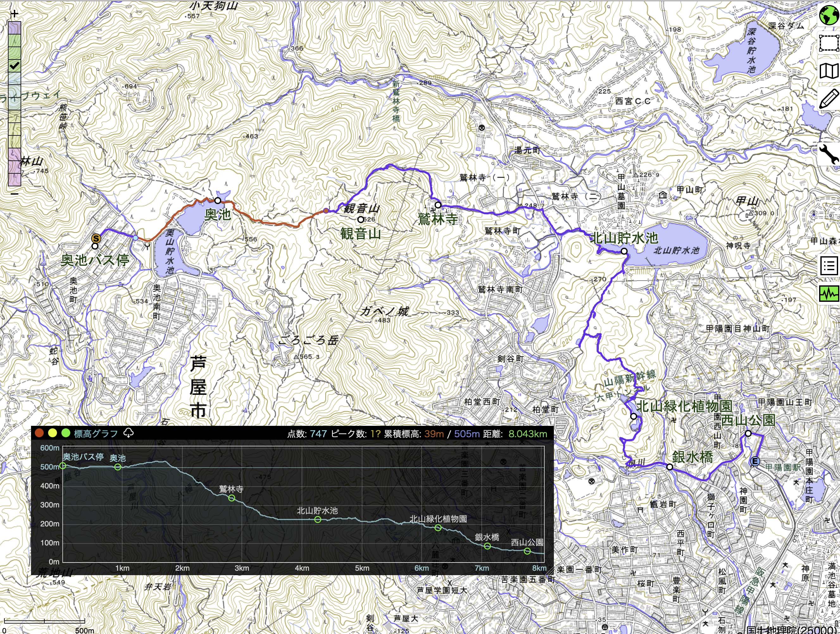Toggle the green elevation graph icon
840x634 pixels.
click(829, 294)
